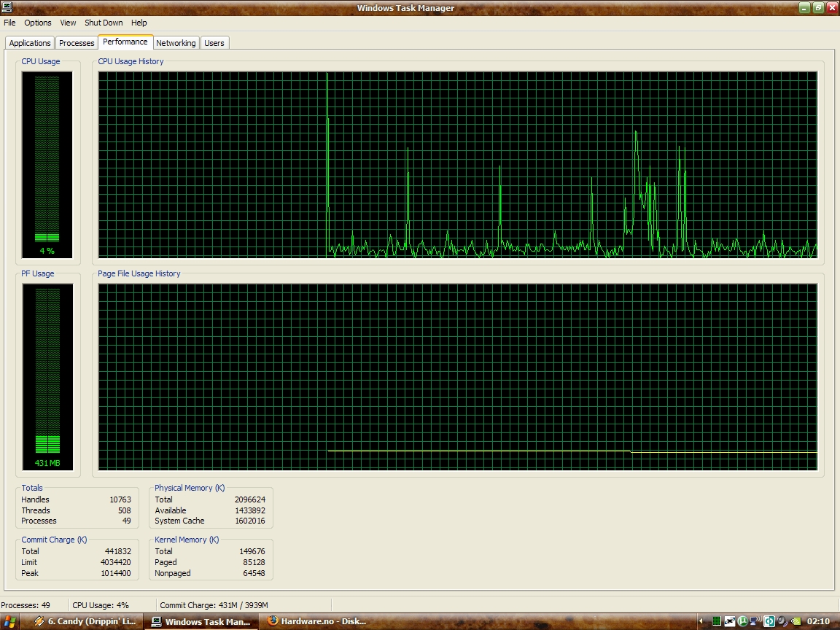Open the Options menu
Screen dimensions: 840x630
37,23
